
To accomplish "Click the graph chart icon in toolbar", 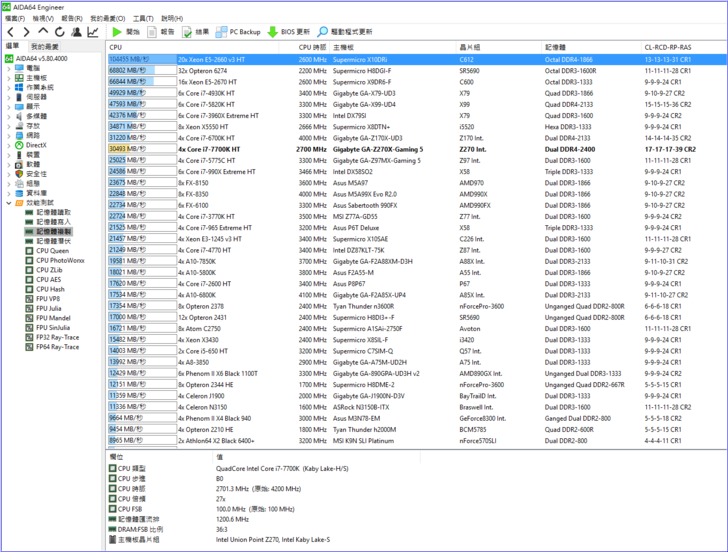I will coord(93,32).
